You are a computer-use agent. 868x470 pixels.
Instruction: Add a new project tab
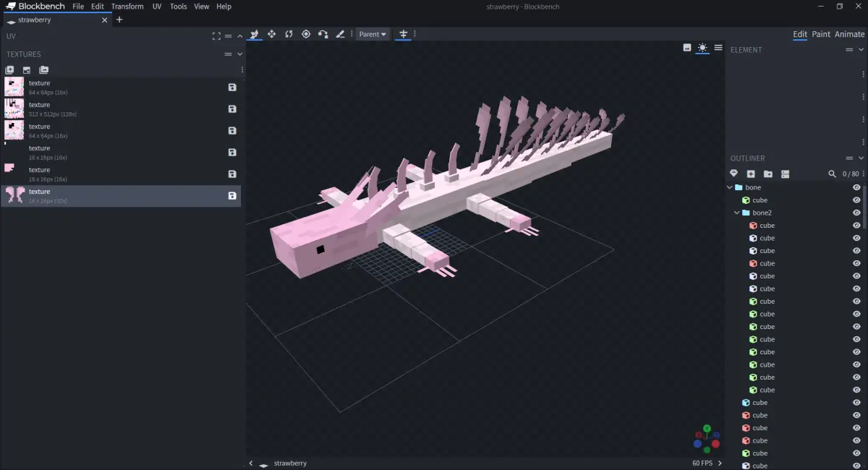pos(119,20)
